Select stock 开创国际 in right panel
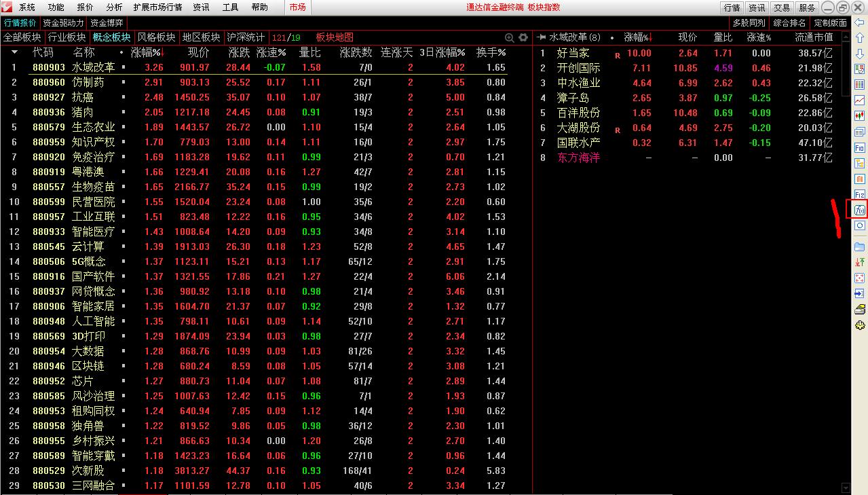This screenshot has width=868, height=495. (x=687, y=68)
